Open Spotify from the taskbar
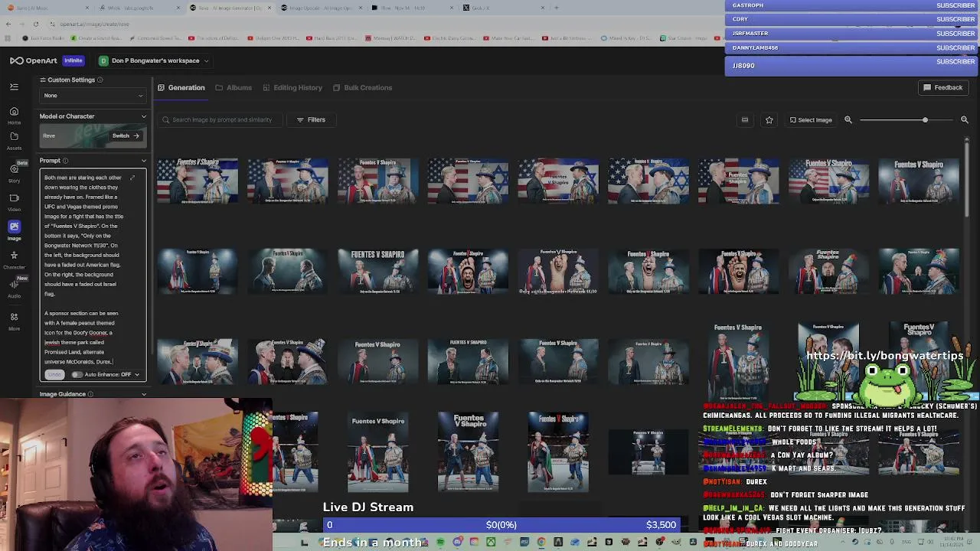This screenshot has width=980, height=551. 440,542
